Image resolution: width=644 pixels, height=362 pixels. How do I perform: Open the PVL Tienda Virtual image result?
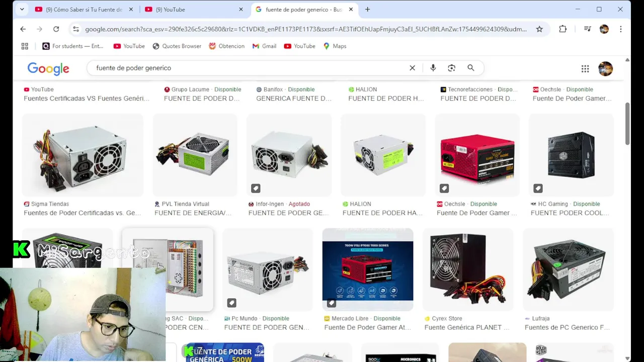(195, 155)
